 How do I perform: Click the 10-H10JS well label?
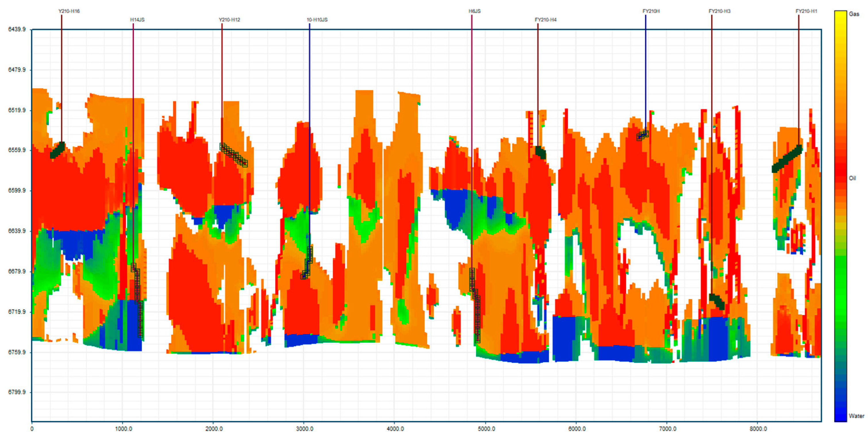point(317,20)
